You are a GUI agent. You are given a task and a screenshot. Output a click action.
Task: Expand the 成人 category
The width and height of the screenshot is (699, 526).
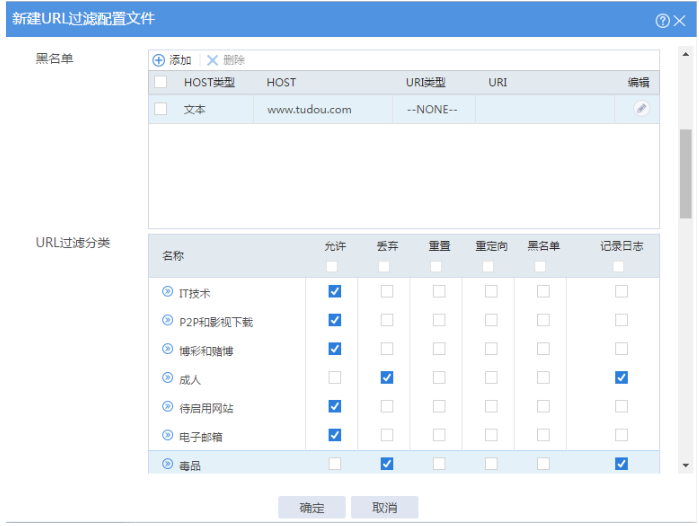(x=167, y=378)
